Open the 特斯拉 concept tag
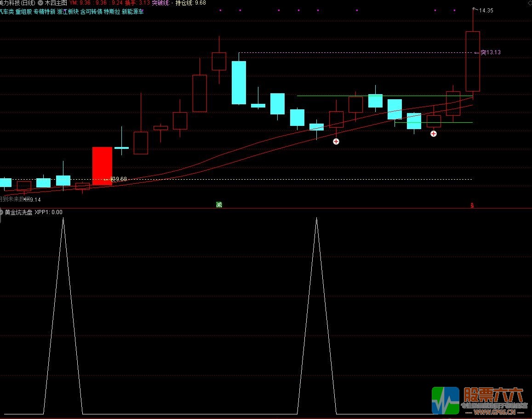This screenshot has width=532, height=419. coord(112,11)
